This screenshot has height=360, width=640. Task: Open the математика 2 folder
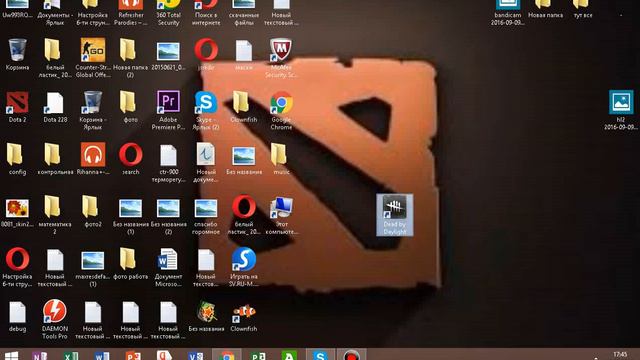(55, 214)
